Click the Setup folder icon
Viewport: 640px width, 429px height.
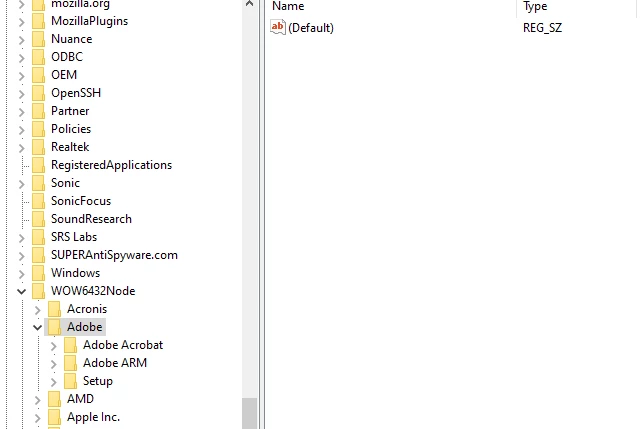coord(70,381)
